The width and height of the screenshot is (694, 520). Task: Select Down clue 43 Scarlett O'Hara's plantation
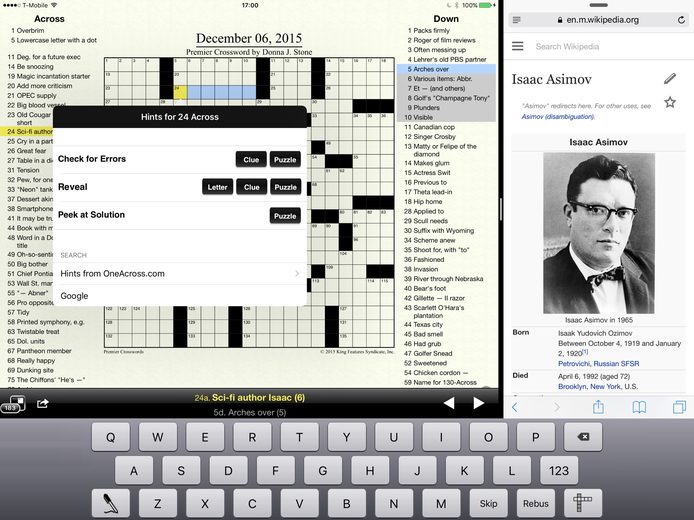tap(434, 312)
